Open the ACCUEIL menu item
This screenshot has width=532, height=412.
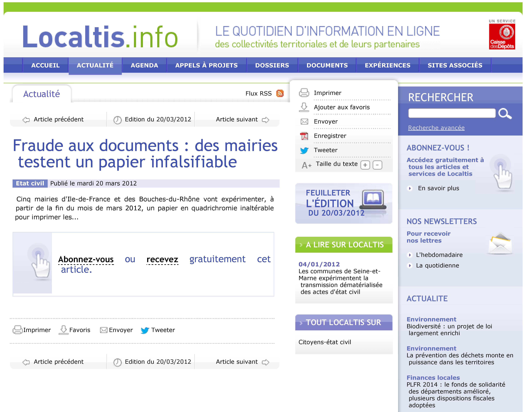(x=45, y=65)
